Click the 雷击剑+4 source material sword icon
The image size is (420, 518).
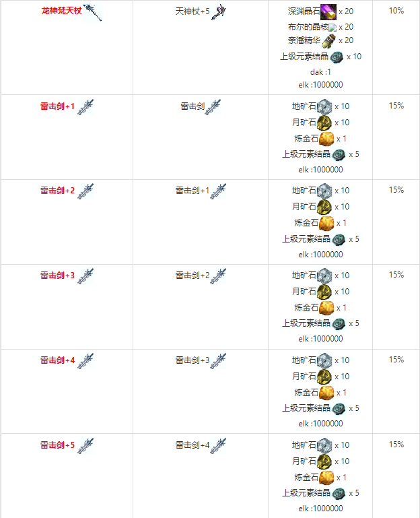218,446
